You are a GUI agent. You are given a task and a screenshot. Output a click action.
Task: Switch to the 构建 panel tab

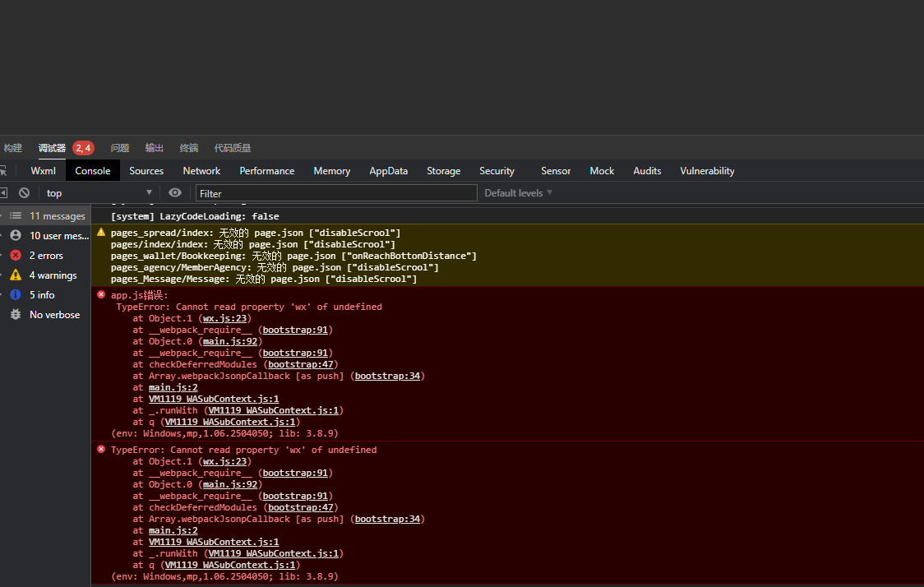pyautogui.click(x=12, y=148)
